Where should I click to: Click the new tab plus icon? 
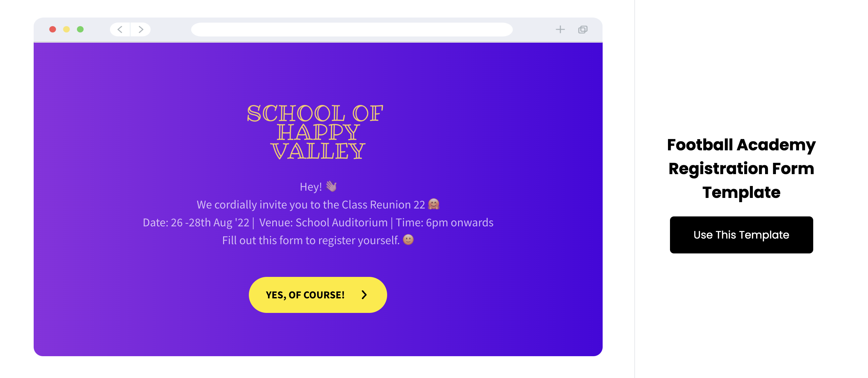coord(560,29)
